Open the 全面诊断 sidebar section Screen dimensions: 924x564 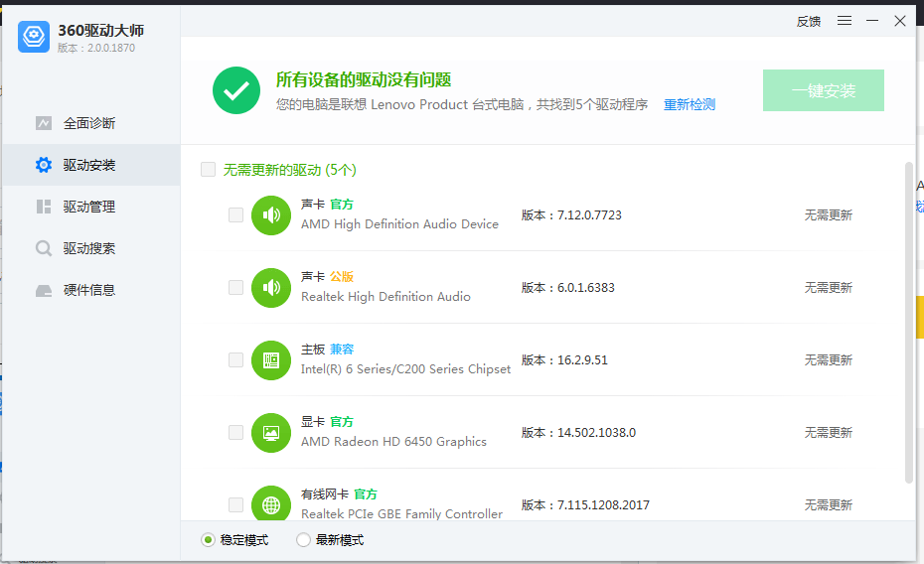89,123
